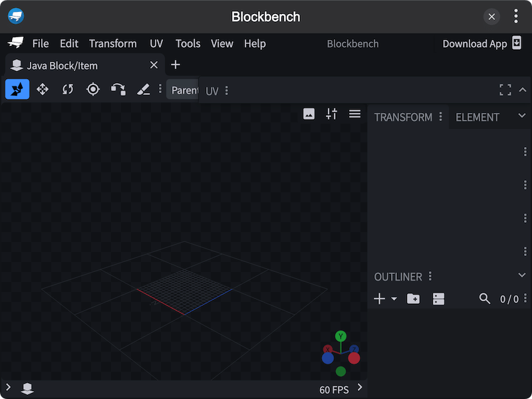Open viewport reference image icon
532x399 pixels.
pyautogui.click(x=309, y=114)
